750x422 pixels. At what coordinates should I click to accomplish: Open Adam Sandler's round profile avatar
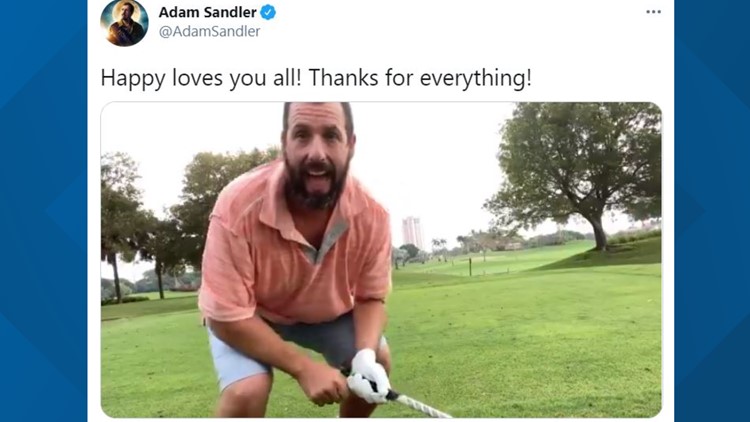(x=124, y=22)
